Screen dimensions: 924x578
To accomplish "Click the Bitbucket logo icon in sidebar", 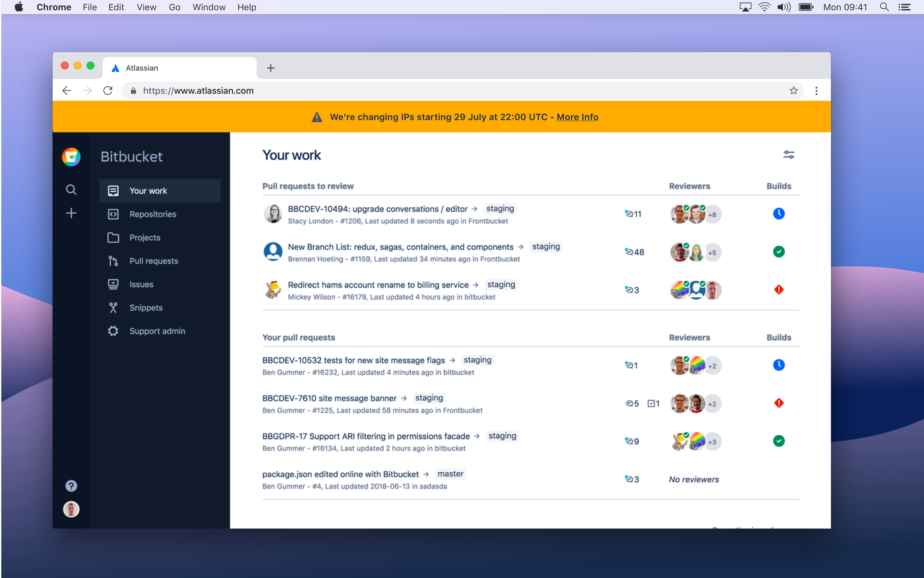I will (71, 157).
